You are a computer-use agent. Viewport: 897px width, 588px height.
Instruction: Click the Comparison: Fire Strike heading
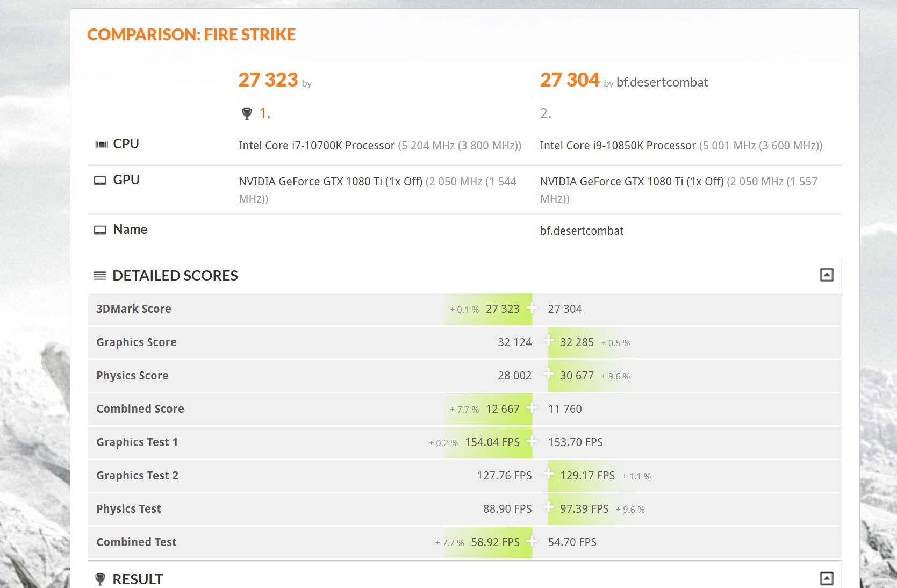click(x=191, y=34)
